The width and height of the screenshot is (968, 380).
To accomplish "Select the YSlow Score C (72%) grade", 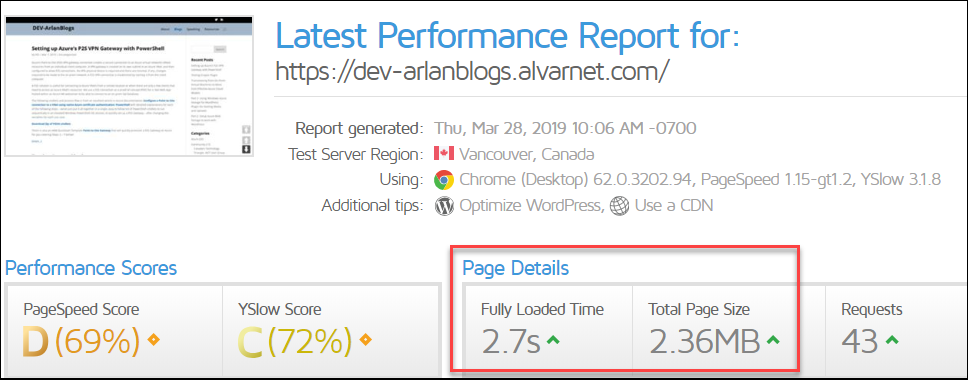I will tap(295, 342).
